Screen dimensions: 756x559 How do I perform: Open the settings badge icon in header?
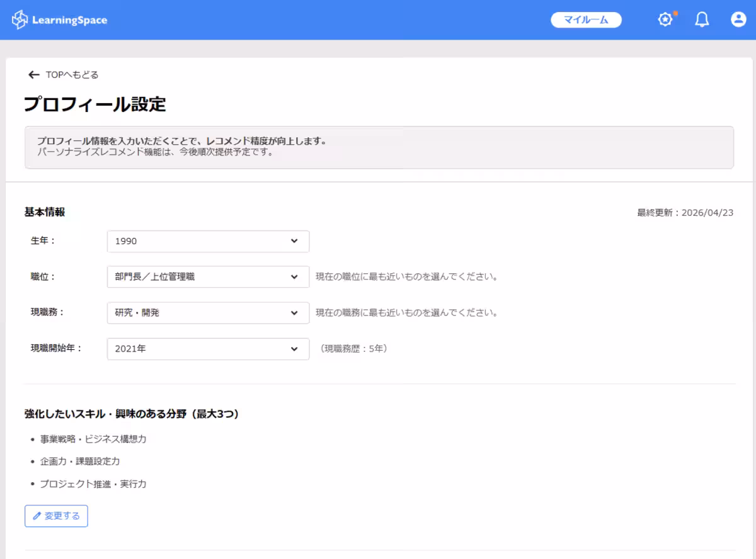click(665, 20)
